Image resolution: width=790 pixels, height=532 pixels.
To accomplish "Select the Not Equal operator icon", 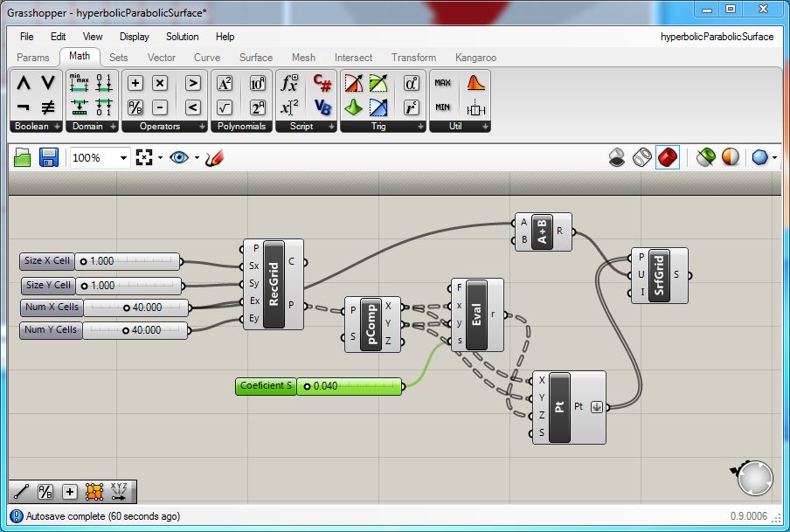I will click(48, 107).
